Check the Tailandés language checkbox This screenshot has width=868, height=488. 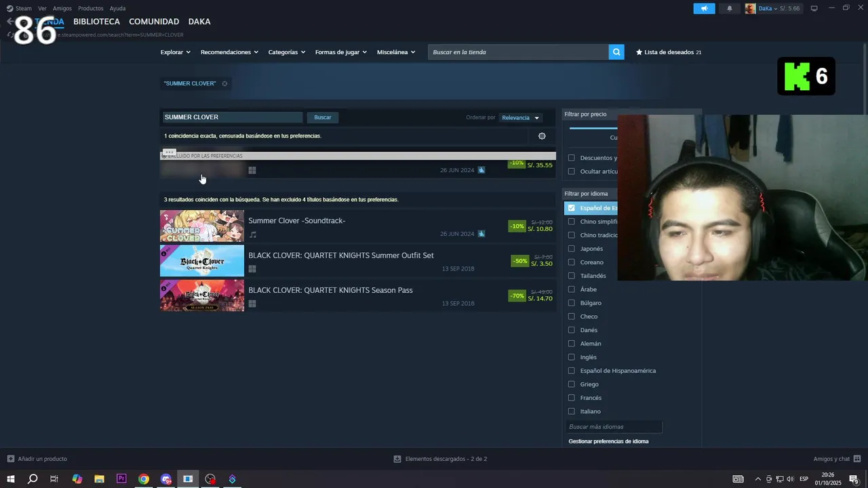572,276
